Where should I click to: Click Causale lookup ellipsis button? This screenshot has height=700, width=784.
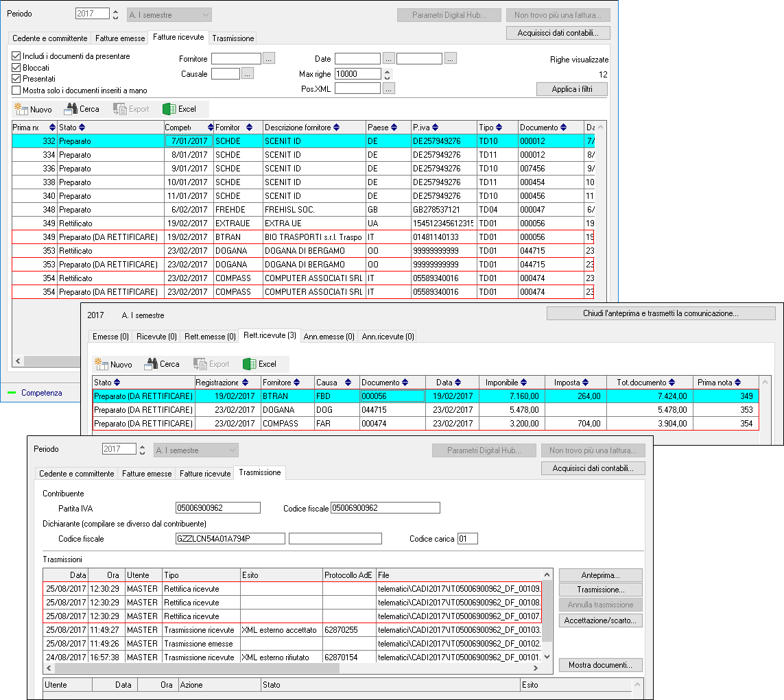pos(248,73)
